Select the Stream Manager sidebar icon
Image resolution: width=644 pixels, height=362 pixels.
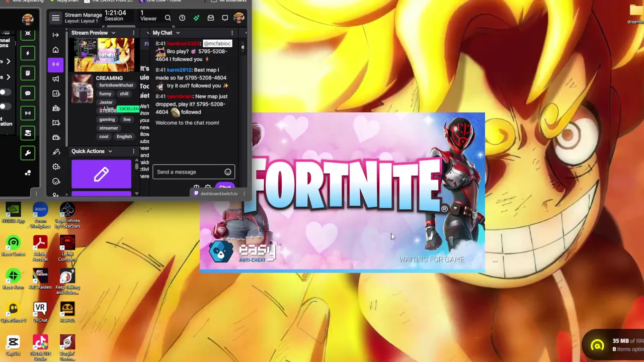point(56,64)
